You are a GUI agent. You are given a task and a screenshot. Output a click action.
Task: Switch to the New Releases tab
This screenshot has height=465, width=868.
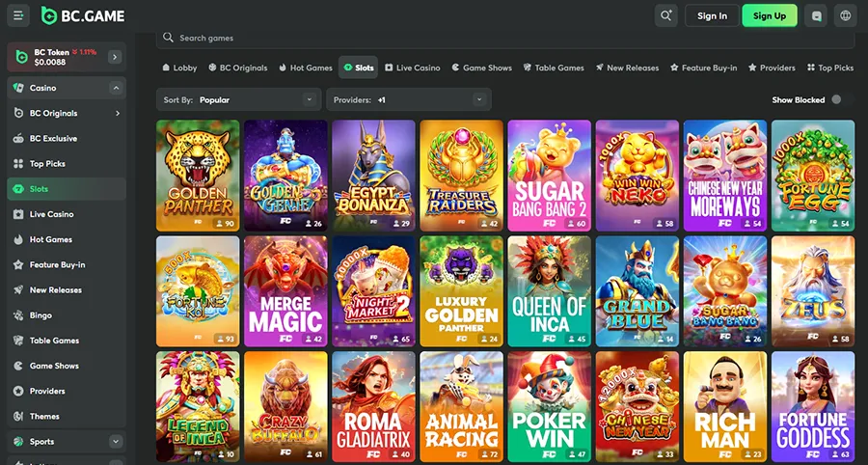tap(627, 68)
